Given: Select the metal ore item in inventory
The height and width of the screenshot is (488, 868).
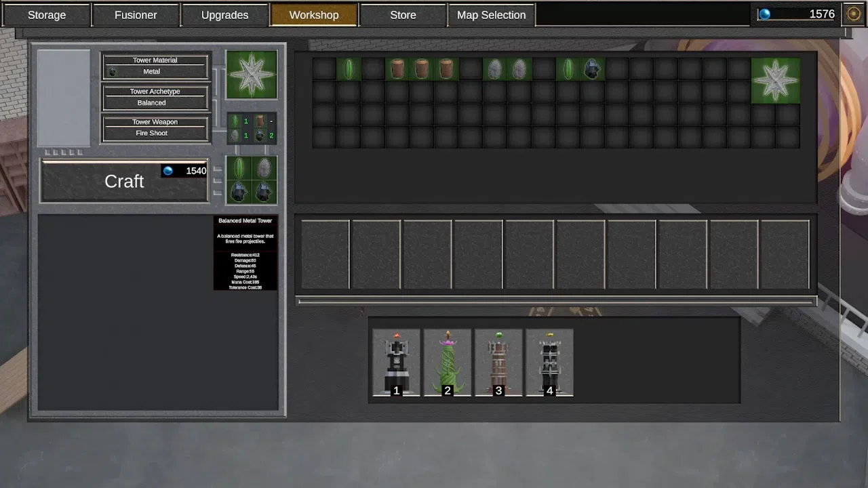Looking at the screenshot, I should point(591,68).
